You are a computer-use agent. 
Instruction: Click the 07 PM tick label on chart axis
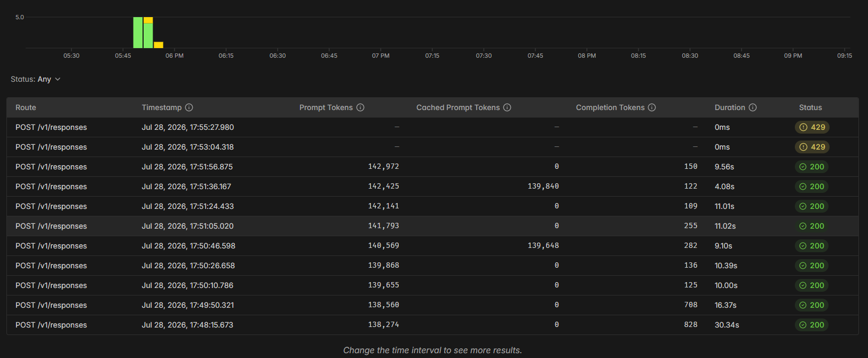point(381,56)
